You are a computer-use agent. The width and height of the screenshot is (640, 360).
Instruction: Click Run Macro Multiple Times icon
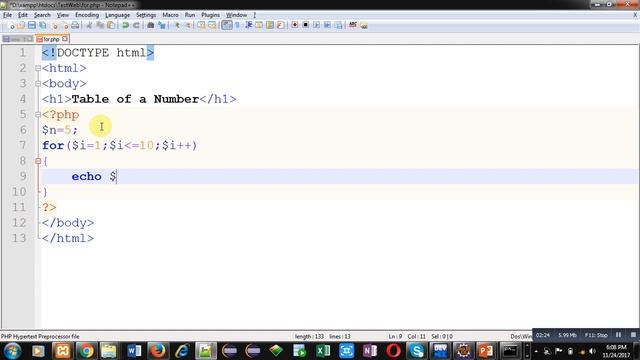(327, 25)
